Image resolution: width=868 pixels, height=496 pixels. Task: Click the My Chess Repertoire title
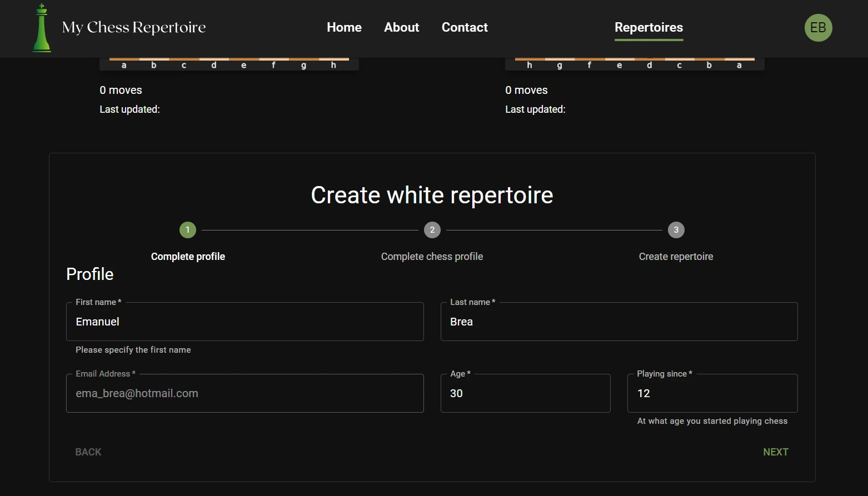tap(133, 27)
